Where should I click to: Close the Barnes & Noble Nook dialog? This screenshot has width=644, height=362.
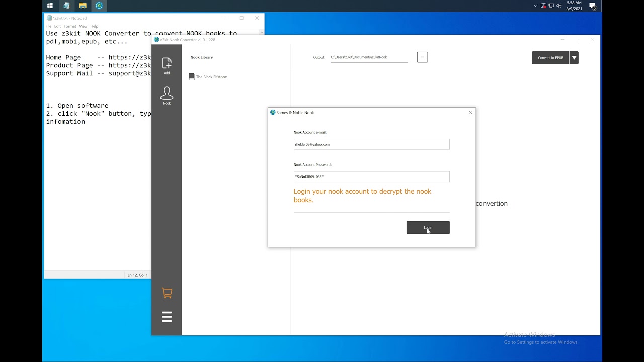tap(470, 112)
